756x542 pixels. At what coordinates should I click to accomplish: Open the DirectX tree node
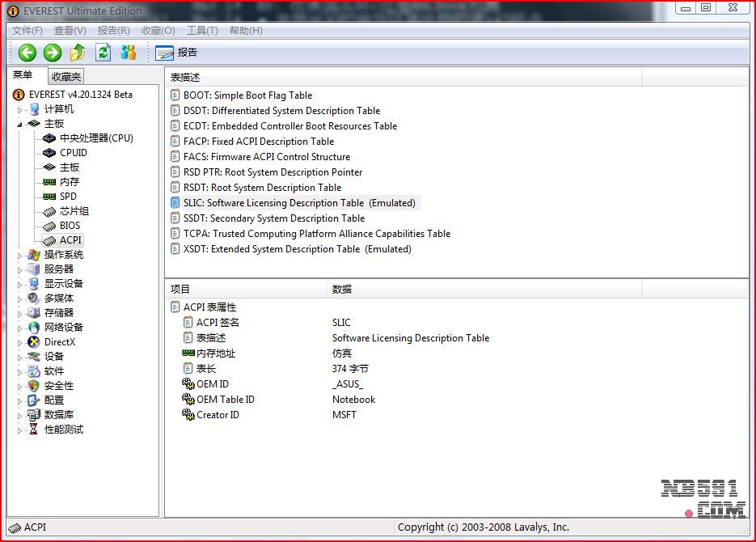(x=59, y=342)
